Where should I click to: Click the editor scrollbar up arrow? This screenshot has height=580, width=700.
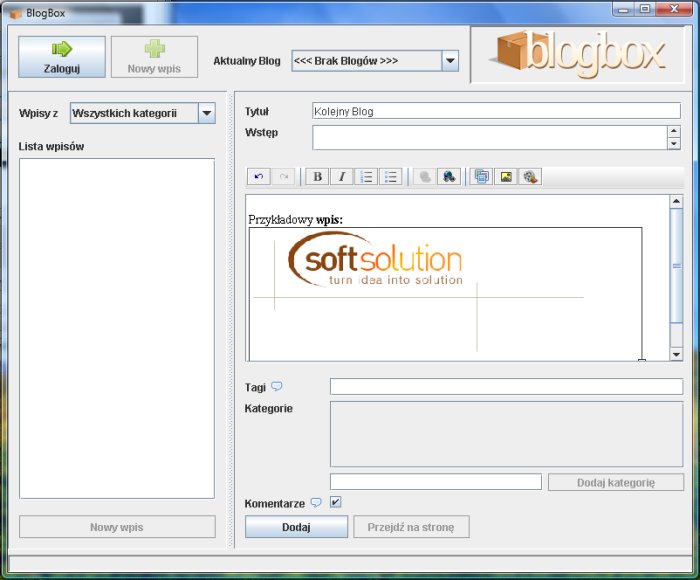point(676,201)
